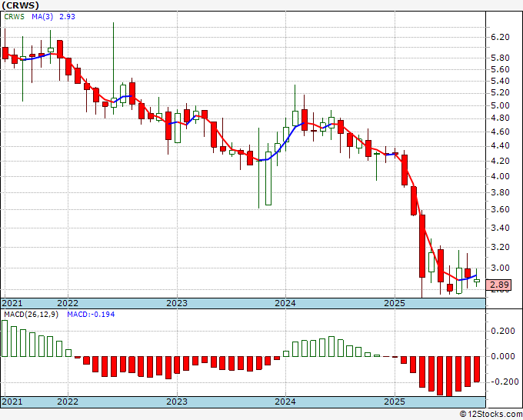
Task: Click the 3.20 price axis label
Action: click(x=501, y=247)
